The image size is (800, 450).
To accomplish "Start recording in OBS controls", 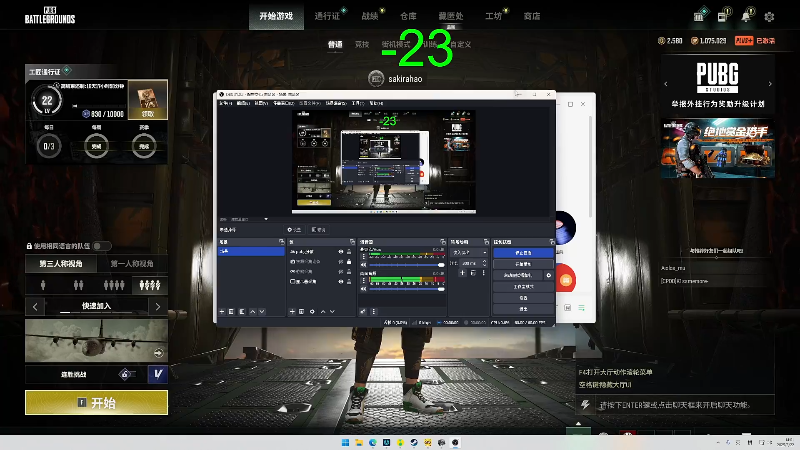I will [x=523, y=264].
